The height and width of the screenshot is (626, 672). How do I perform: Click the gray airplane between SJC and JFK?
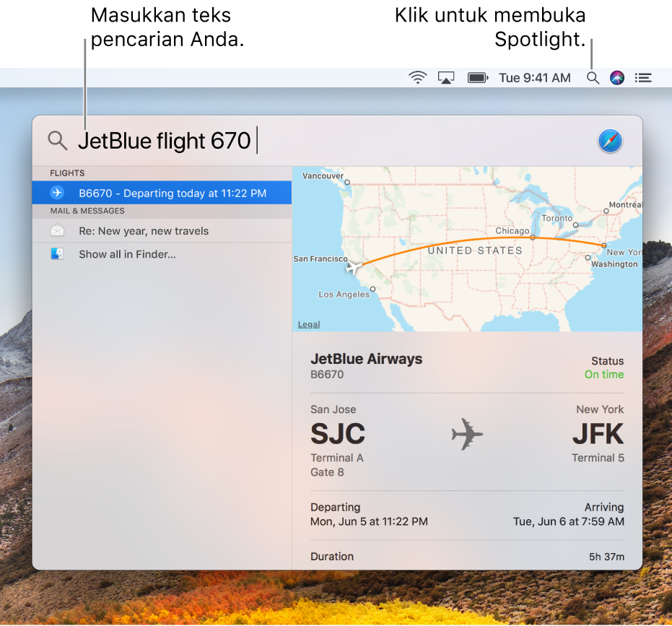pos(467,434)
